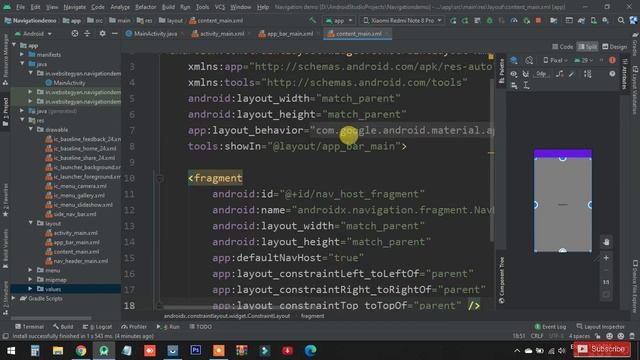Collapse the app module tree node
Screen dimensions: 640x360
15,45
